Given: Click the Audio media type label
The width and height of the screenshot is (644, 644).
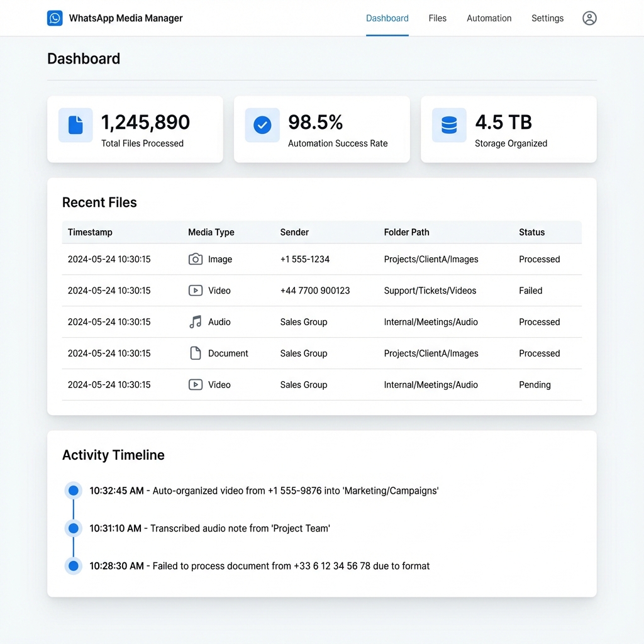Looking at the screenshot, I should click(219, 322).
